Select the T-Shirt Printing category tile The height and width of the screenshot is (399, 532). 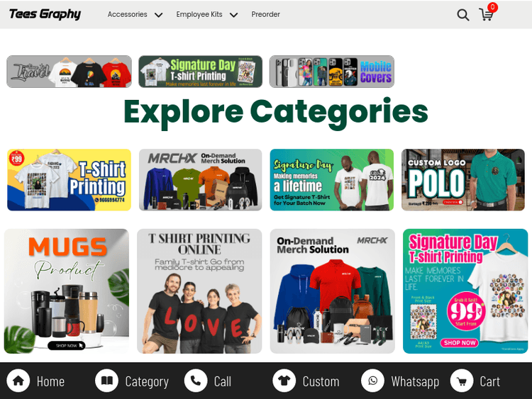coord(70,180)
